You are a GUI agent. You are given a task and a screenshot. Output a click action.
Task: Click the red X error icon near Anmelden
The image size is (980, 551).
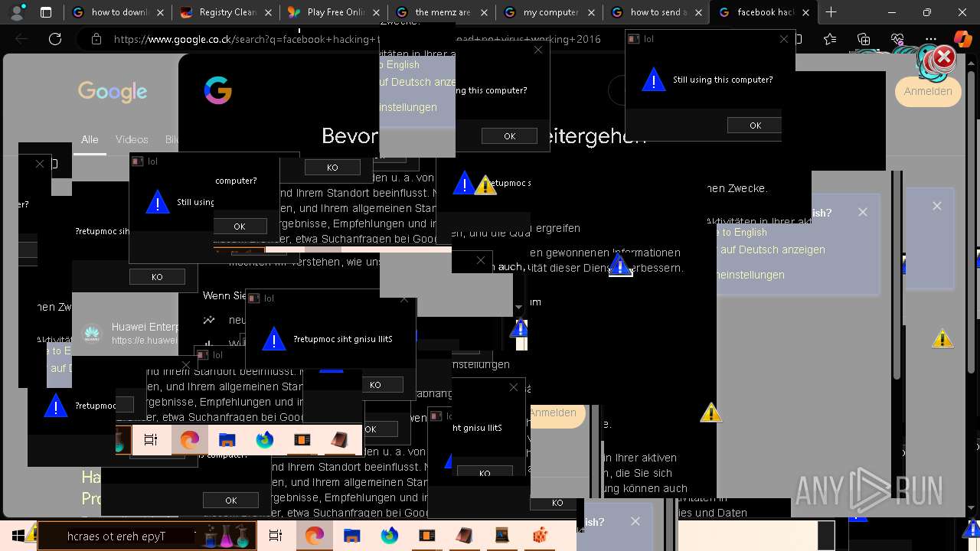point(944,57)
